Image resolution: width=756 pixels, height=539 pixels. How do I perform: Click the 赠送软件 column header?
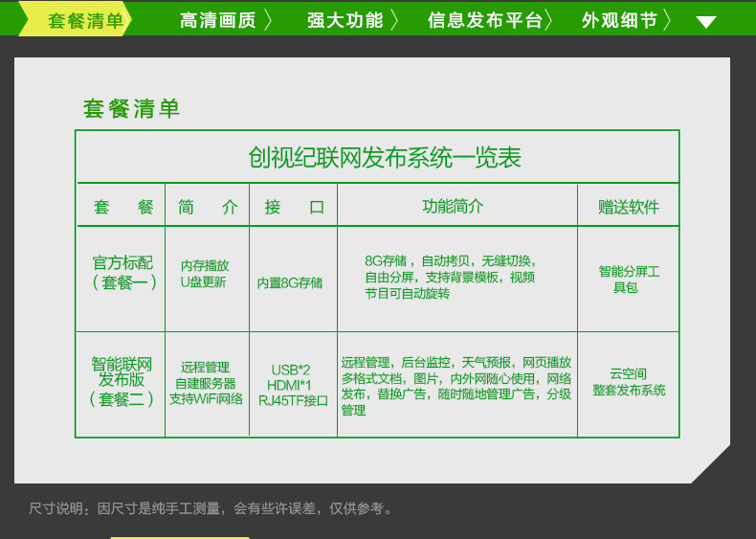tap(629, 207)
